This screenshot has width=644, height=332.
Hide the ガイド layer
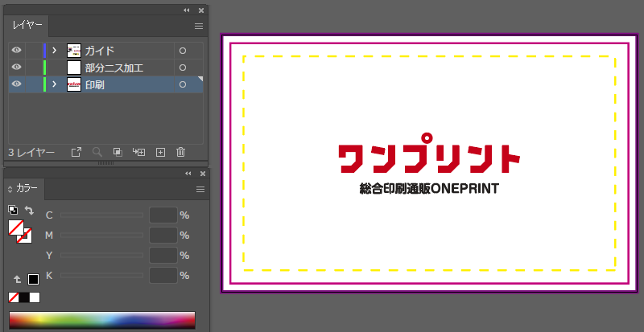(16, 51)
